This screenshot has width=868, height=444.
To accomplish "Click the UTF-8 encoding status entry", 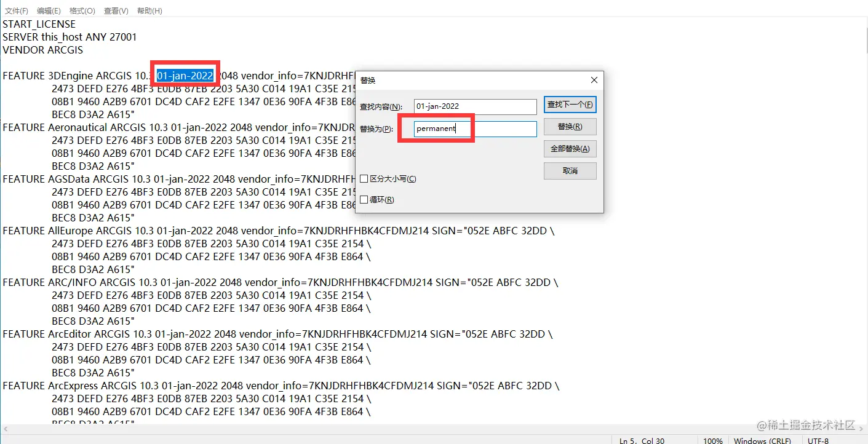I will pos(818,440).
